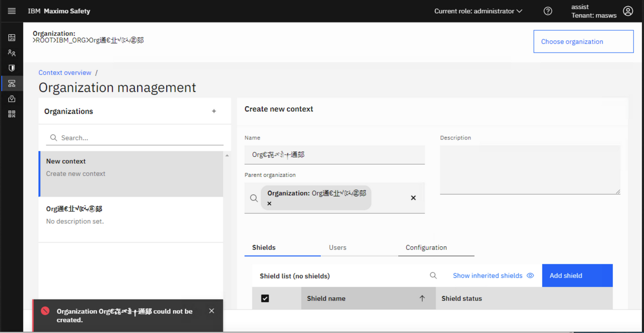Open the help question mark icon
Viewport: 644px width, 333px height.
[x=548, y=11]
